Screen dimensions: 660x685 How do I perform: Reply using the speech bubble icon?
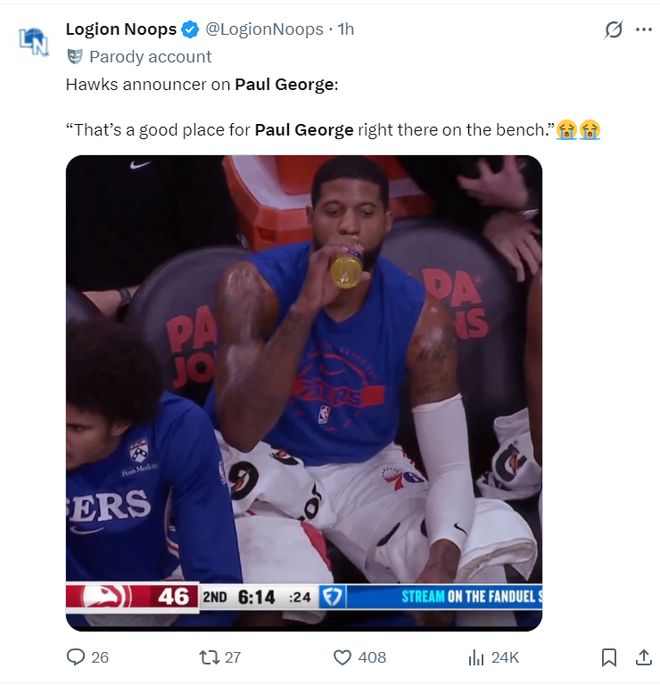75,657
